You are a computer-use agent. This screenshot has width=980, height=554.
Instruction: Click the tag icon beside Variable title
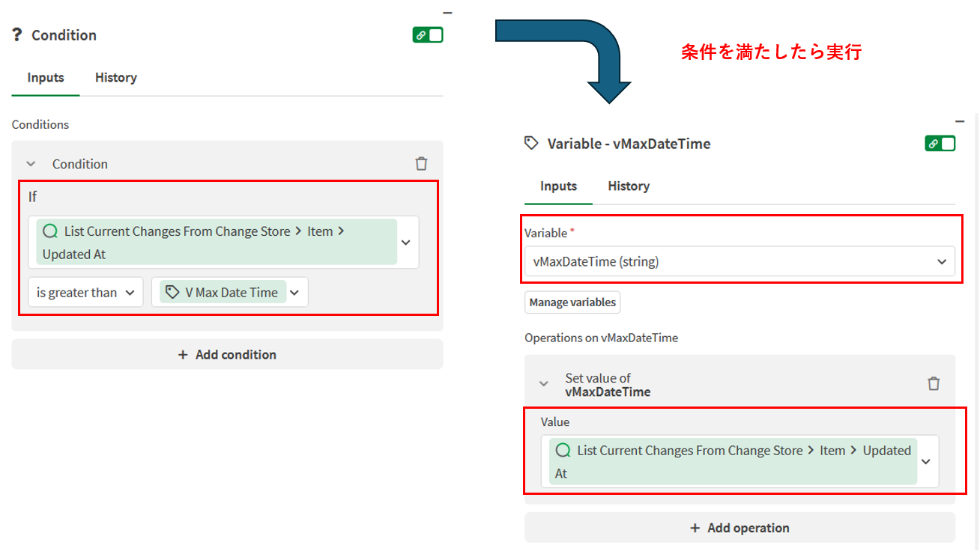pos(531,143)
